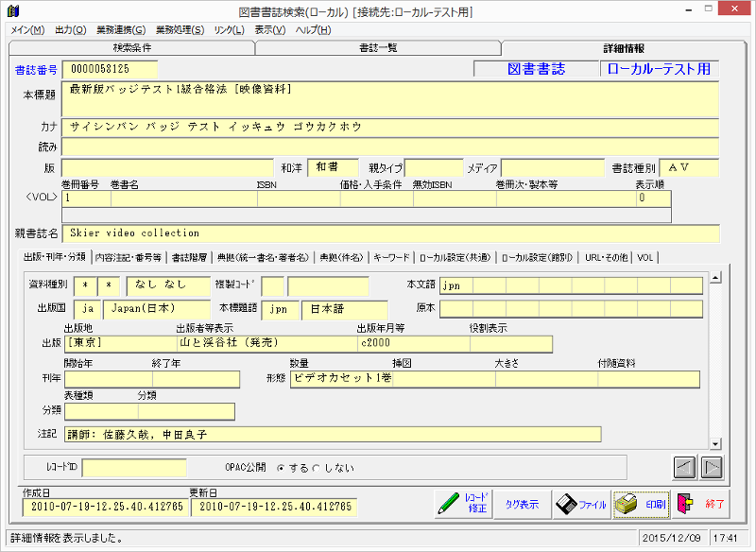Open the キーワード sub-tab

[x=391, y=257]
